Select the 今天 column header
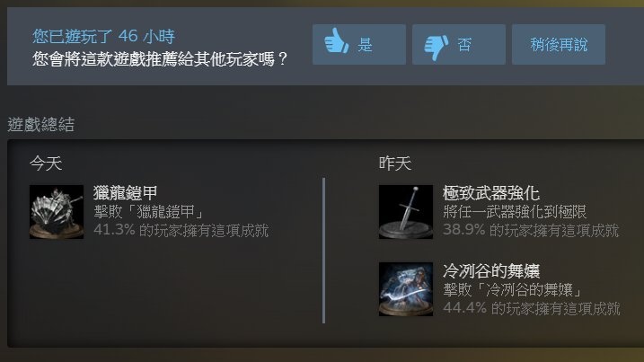644x362 pixels. (46, 163)
